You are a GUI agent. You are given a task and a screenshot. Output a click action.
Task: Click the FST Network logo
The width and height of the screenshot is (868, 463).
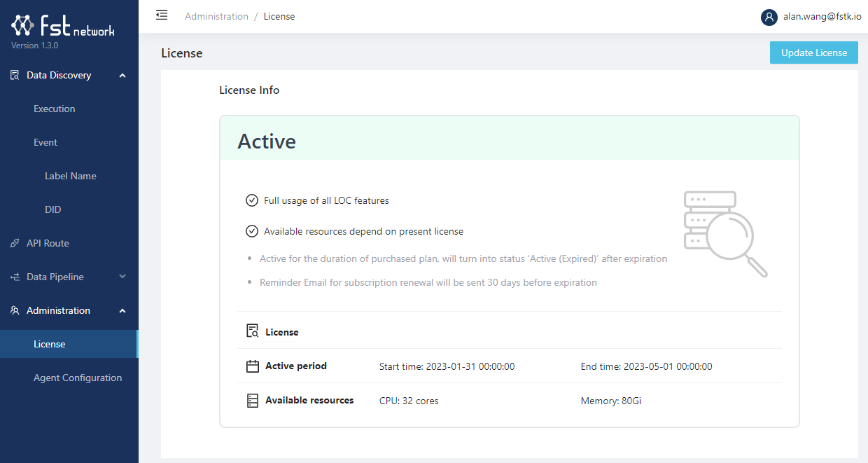point(63,27)
